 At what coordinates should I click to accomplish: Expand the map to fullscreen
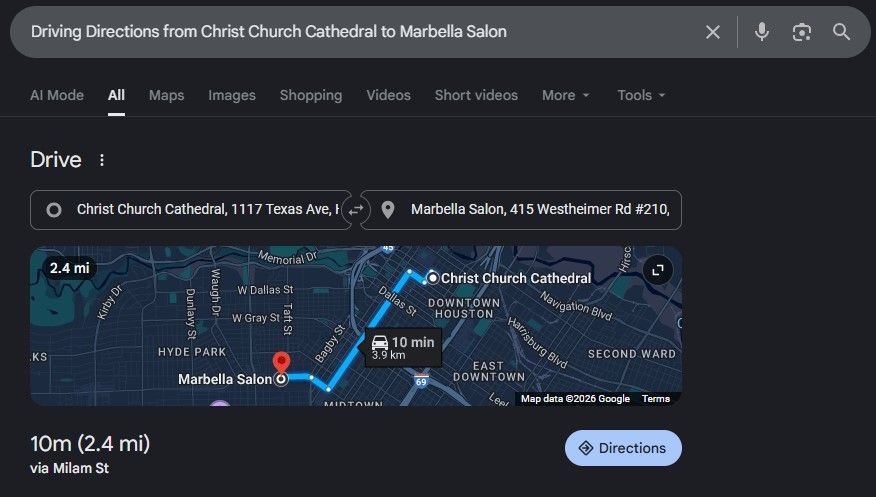[657, 269]
